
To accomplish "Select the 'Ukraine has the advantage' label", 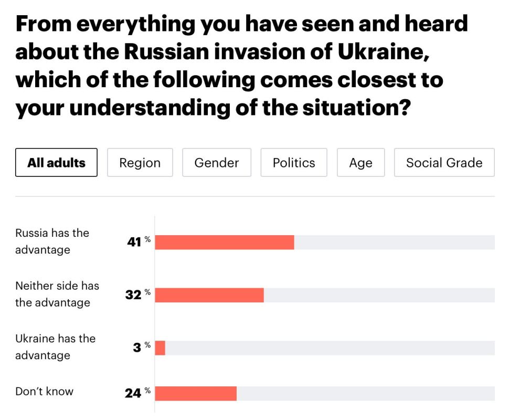I will tap(55, 347).
